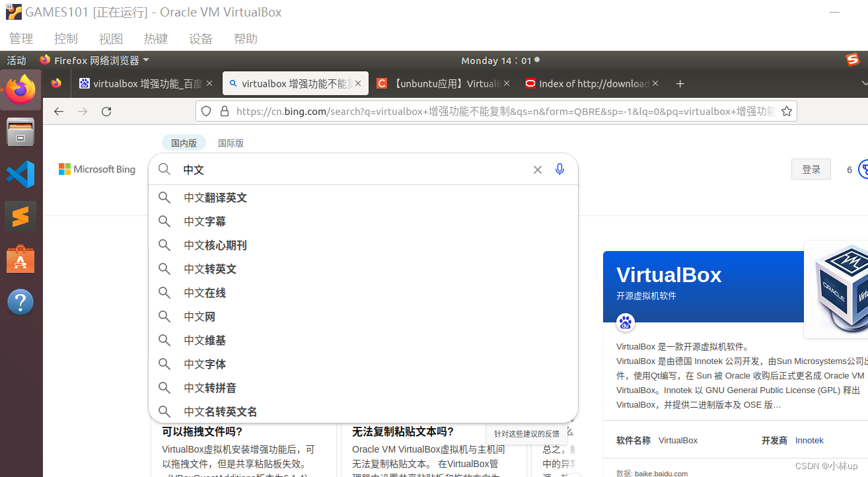Switch to 国内版 search version
Screen dimensions: 868x477
coord(184,143)
